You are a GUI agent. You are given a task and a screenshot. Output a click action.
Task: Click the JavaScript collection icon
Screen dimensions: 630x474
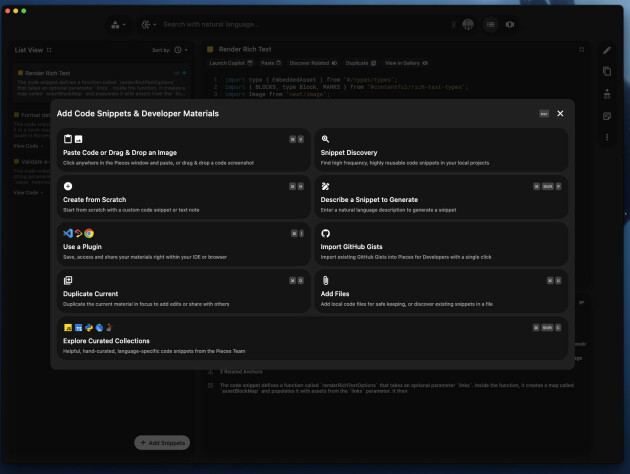68,327
